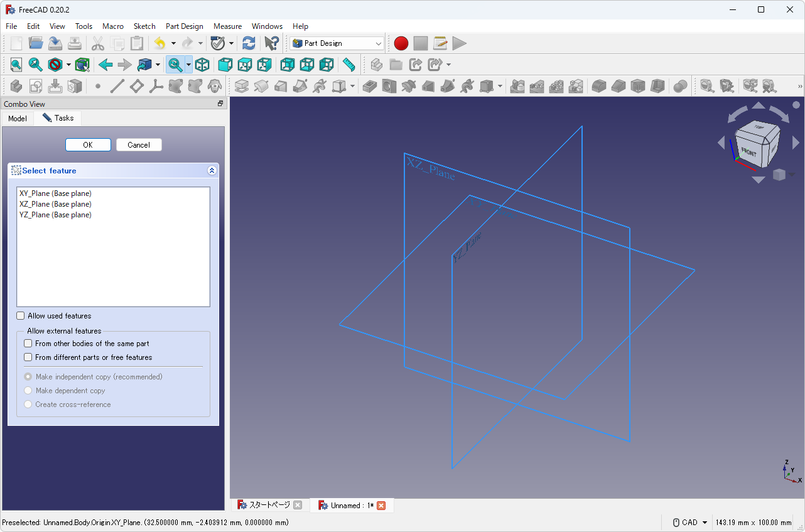Activate the What's This help pointer
805x532 pixels.
[271, 43]
